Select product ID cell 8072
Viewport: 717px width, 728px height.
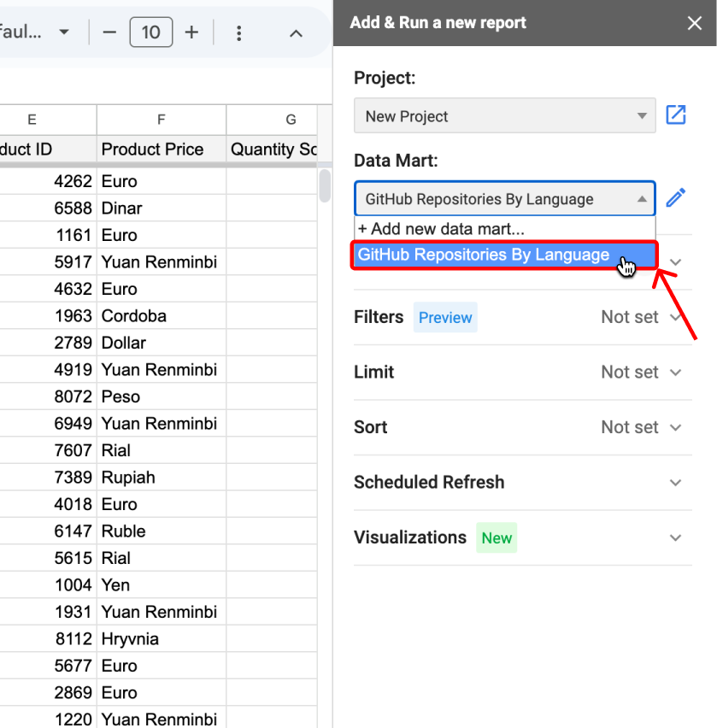49,397
